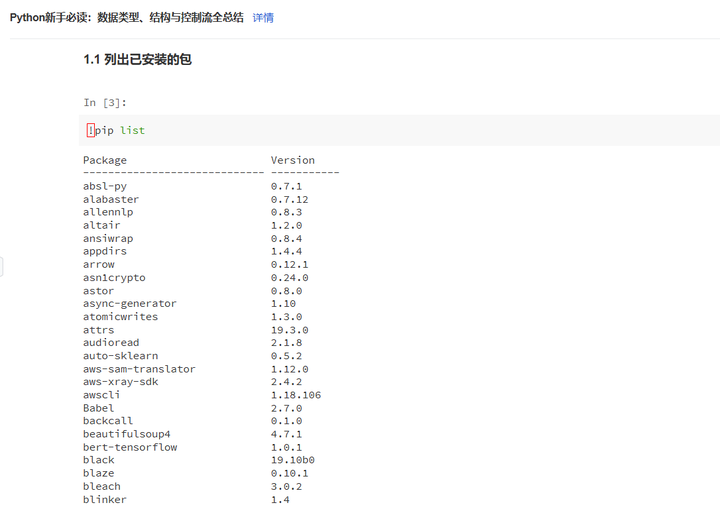Click version 0.12.1 of arrow

pyautogui.click(x=289, y=265)
